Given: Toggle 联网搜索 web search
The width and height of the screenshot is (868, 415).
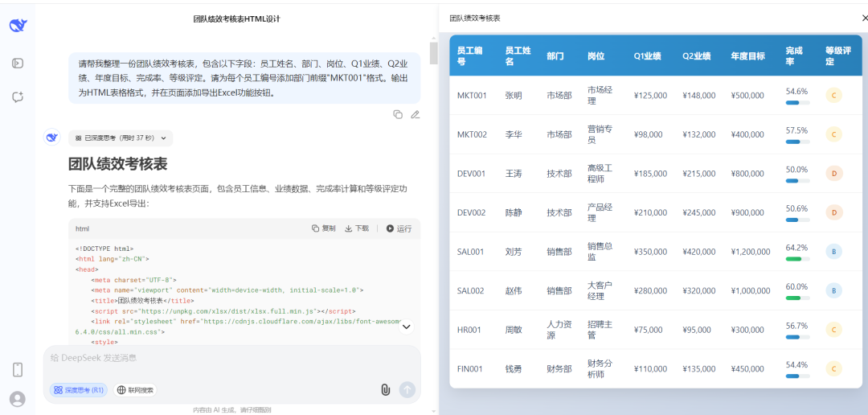Looking at the screenshot, I should (x=135, y=390).
